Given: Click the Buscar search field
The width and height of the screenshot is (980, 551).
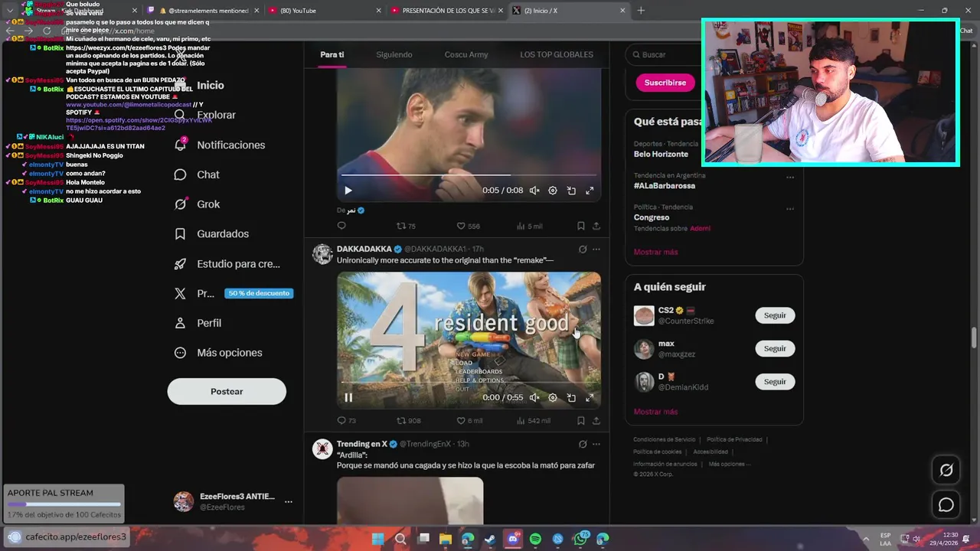Looking at the screenshot, I should click(x=714, y=54).
